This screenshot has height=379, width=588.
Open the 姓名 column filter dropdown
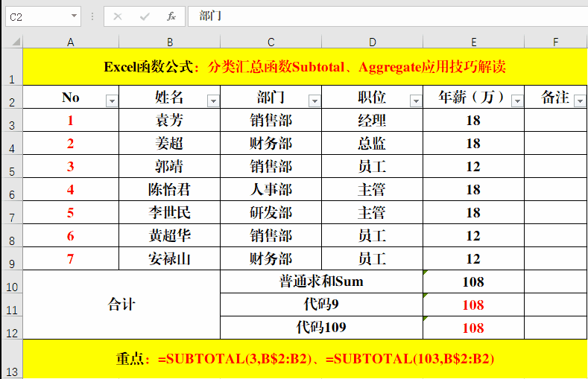point(213,101)
